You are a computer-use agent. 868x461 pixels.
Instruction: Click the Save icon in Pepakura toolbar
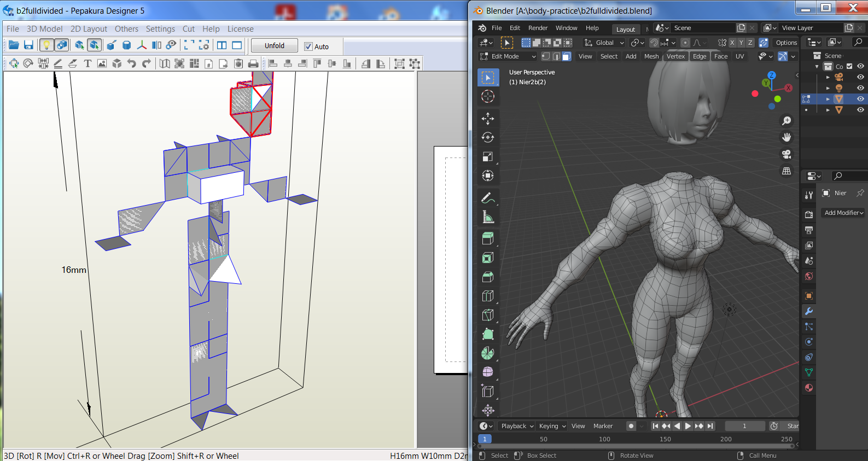(28, 45)
